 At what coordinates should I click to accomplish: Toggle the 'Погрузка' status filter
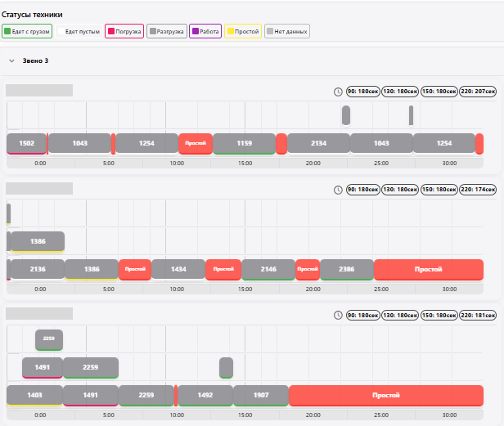(x=124, y=32)
